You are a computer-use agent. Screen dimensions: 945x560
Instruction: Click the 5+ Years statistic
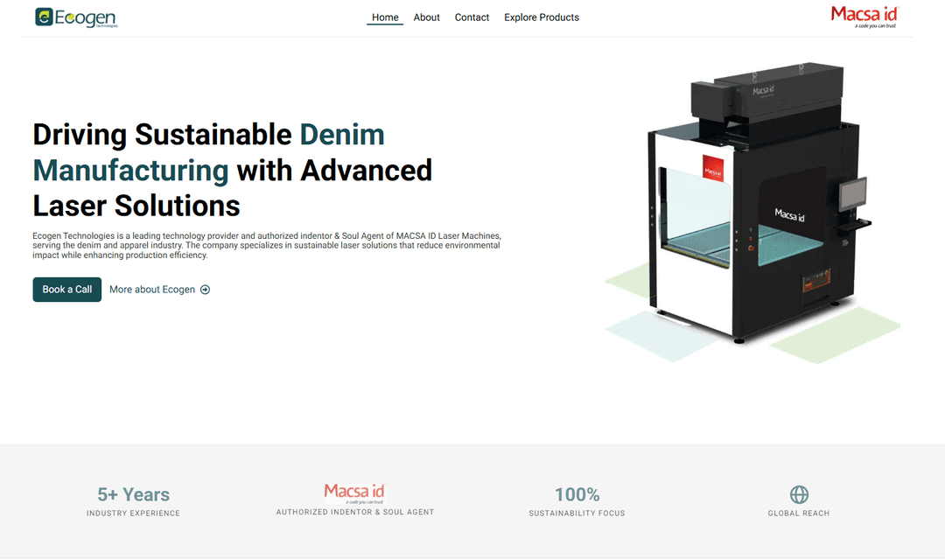tap(133, 494)
